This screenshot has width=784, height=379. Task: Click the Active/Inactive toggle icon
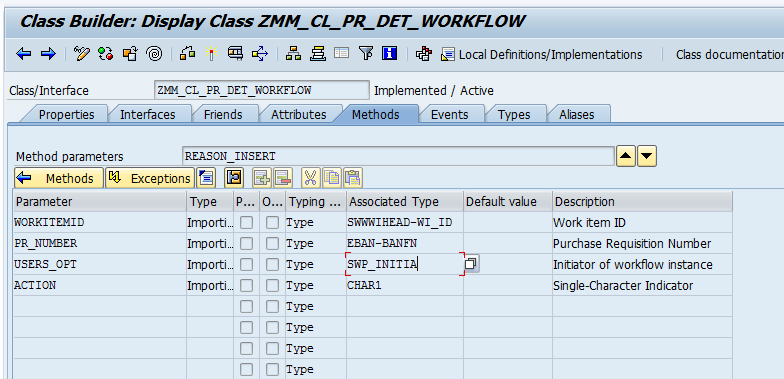[106, 54]
